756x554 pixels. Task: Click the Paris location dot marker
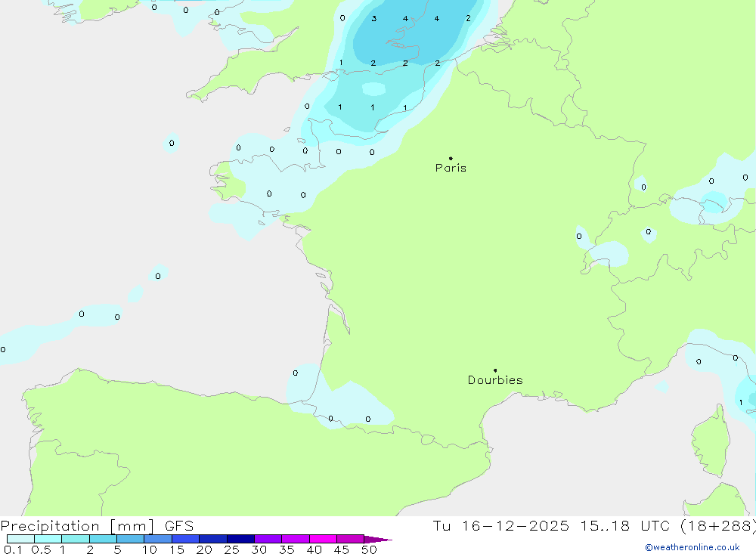pyautogui.click(x=451, y=158)
